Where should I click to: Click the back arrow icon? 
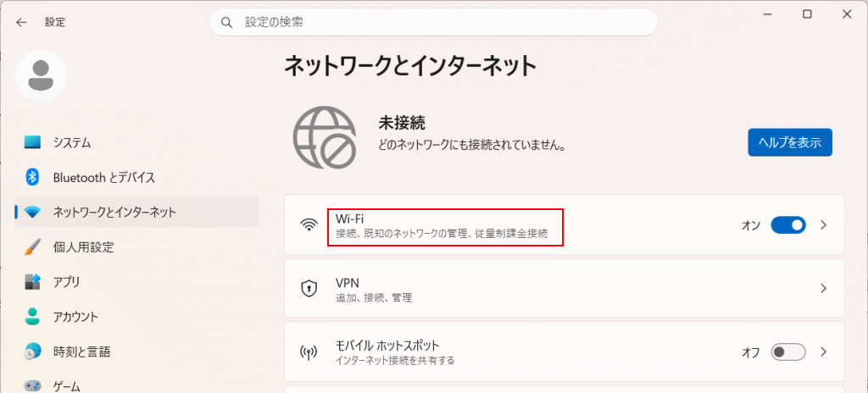tap(21, 22)
